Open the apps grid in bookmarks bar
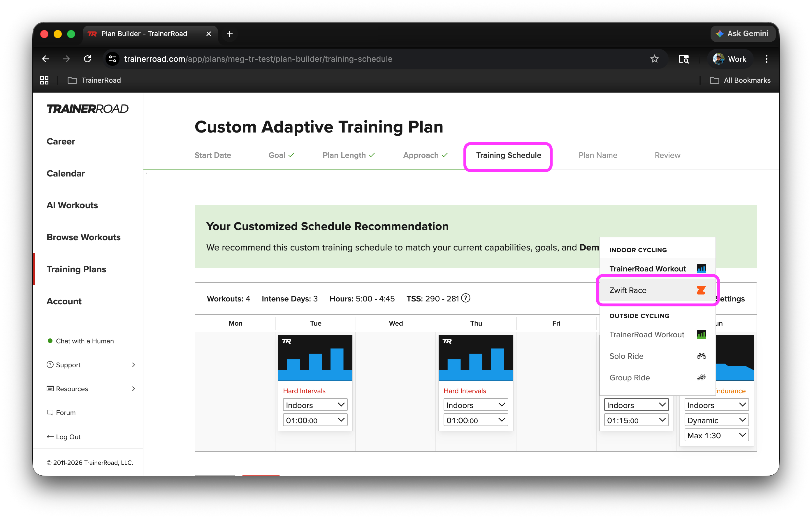Viewport: 812px width, 519px height. (x=44, y=80)
